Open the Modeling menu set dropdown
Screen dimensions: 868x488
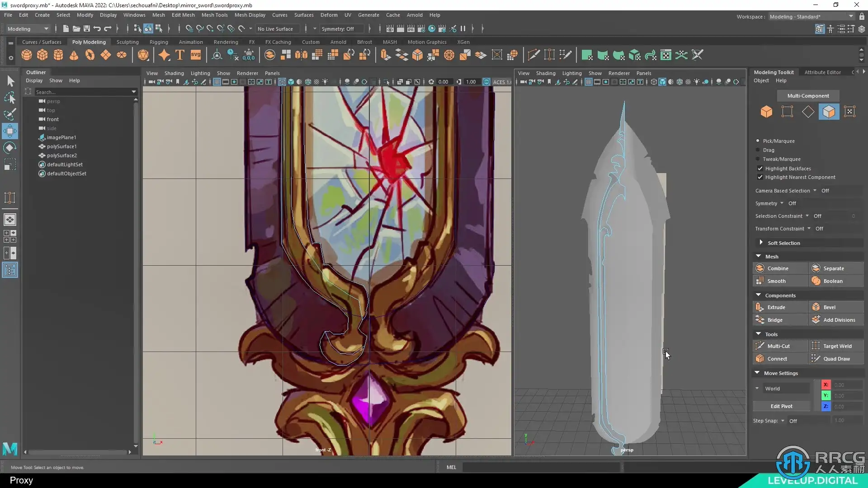tap(28, 29)
